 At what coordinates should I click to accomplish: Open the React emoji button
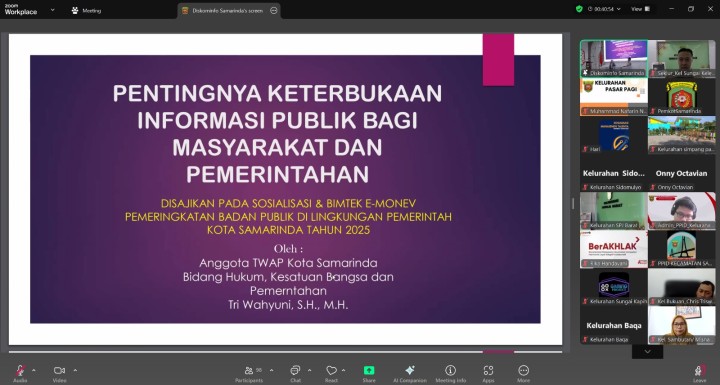click(x=332, y=373)
